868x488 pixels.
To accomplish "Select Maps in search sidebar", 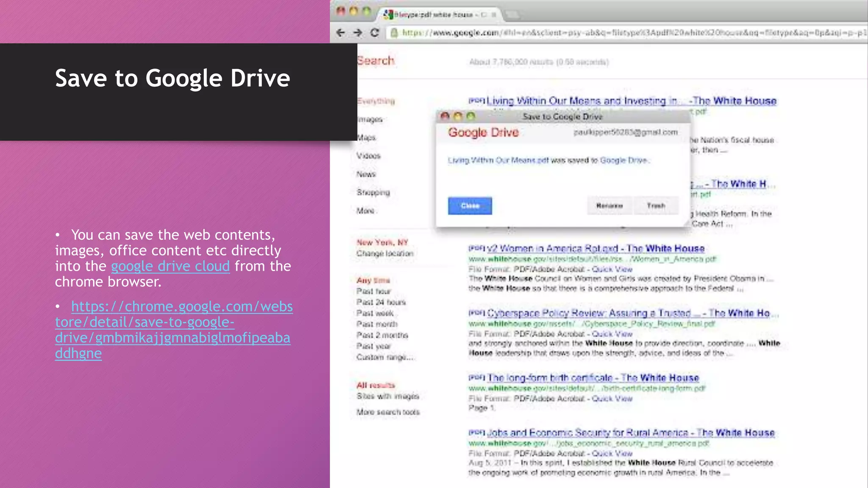I will click(366, 138).
